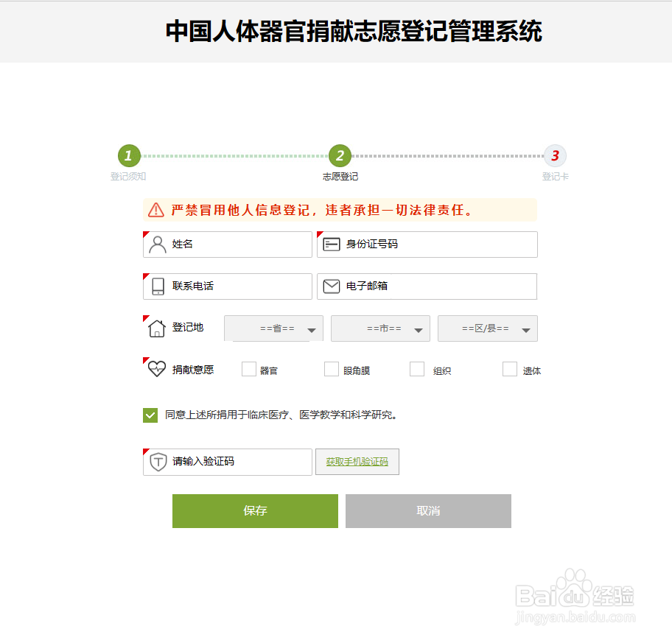The height and width of the screenshot is (640, 672).
Task: Focus the 请输入验证码 input field
Action: [228, 463]
